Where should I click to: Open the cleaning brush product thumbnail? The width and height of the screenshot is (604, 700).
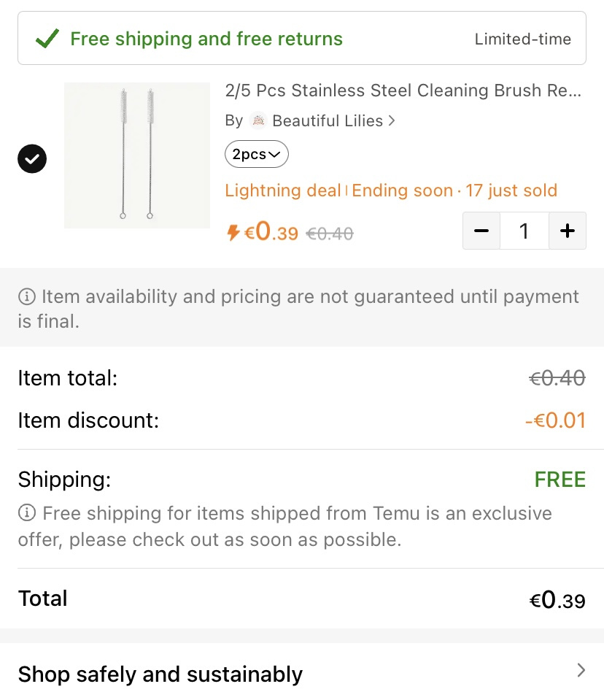click(137, 155)
